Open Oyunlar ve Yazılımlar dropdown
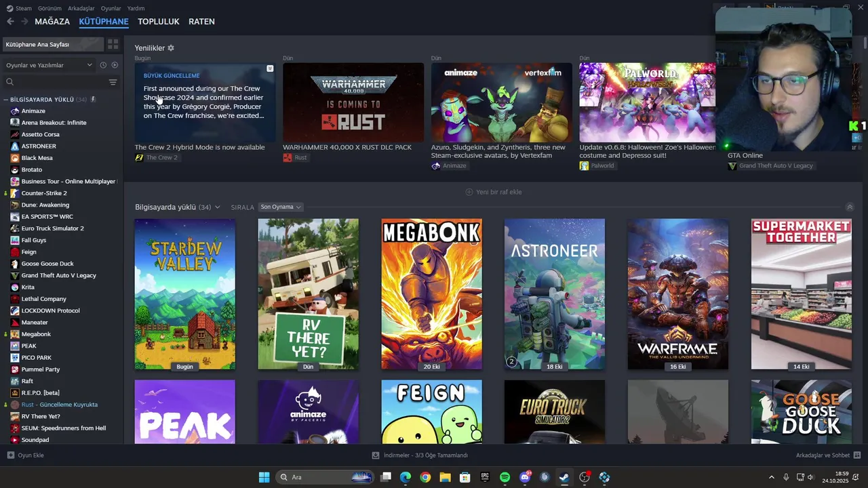The image size is (868, 488). pos(49,65)
